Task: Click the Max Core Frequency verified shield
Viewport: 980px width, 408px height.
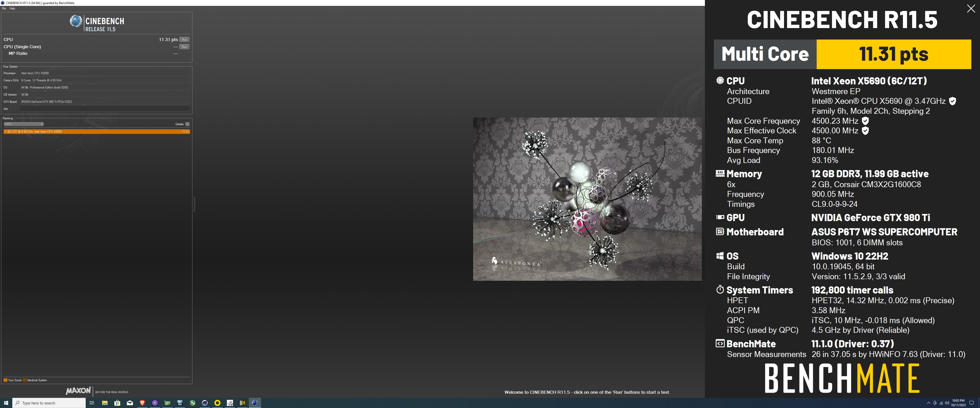Action: 865,121
